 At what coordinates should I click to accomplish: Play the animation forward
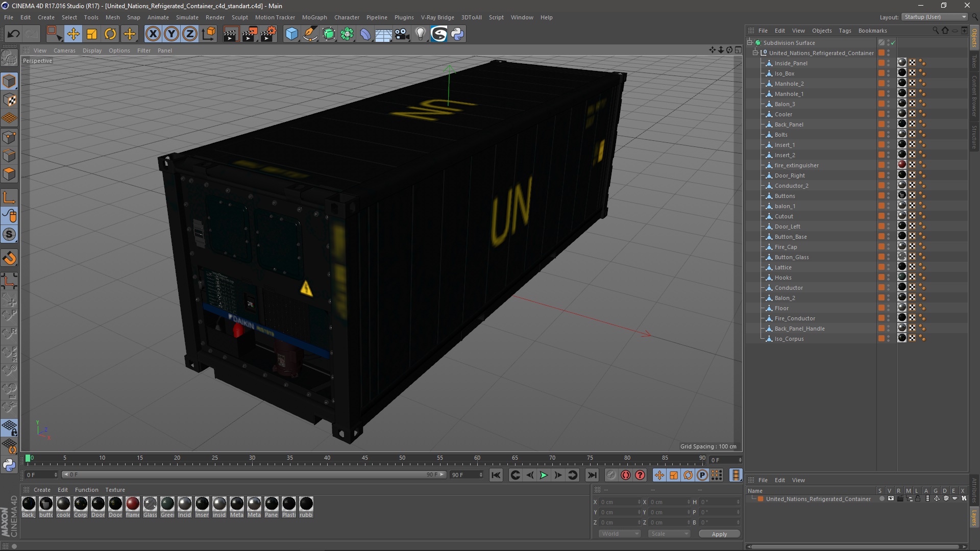[x=544, y=475]
